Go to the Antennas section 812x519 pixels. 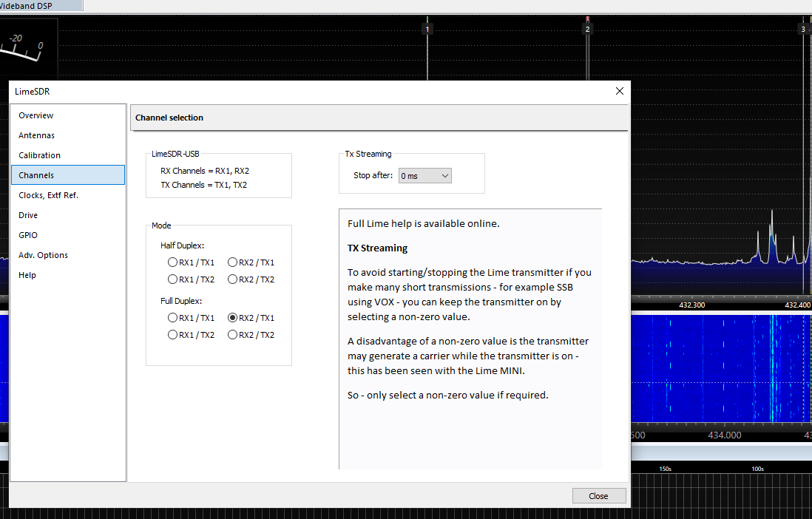pyautogui.click(x=37, y=135)
